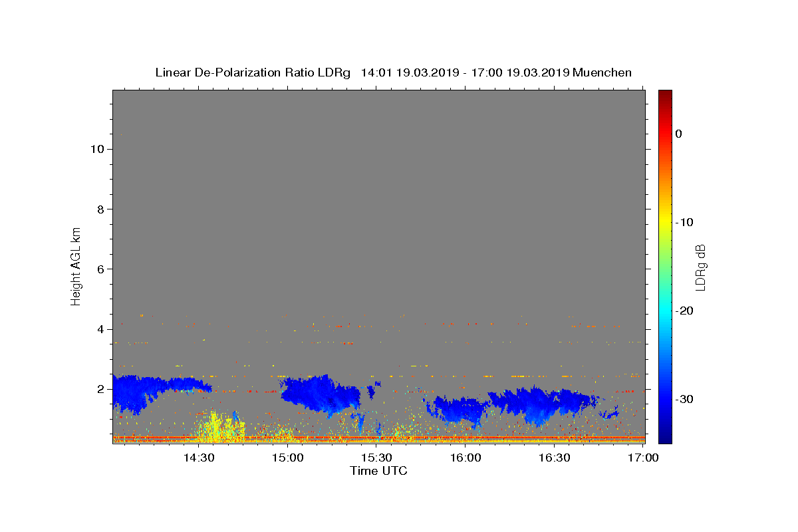Screen dimensions: 798x532
Task: Click the height tick label 10
Action: pyautogui.click(x=97, y=149)
